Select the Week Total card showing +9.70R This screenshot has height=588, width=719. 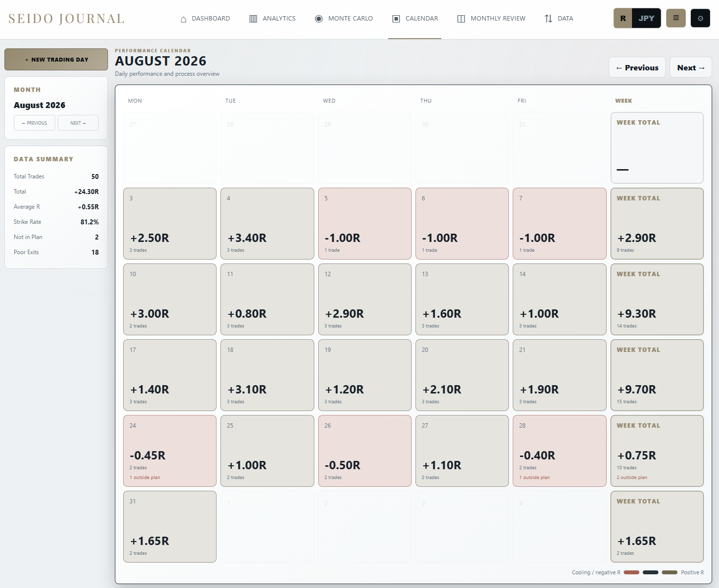pyautogui.click(x=657, y=375)
